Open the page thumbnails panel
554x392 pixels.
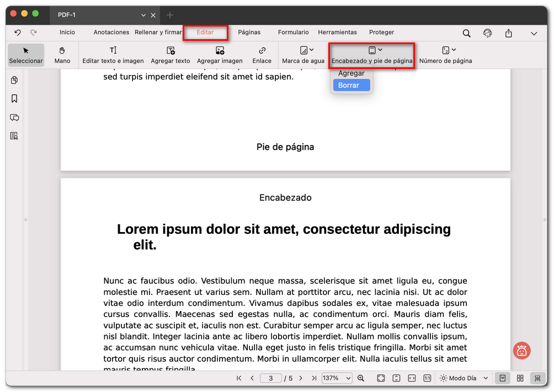(x=14, y=80)
